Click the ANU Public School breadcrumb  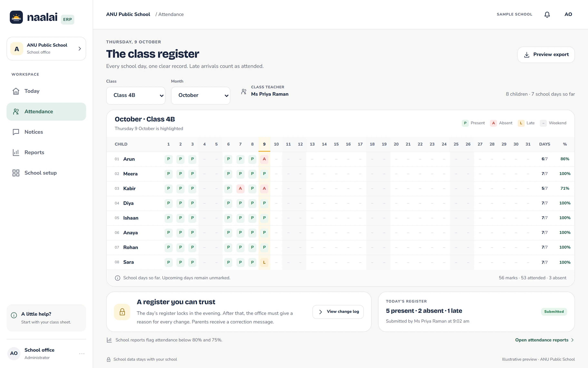(128, 14)
